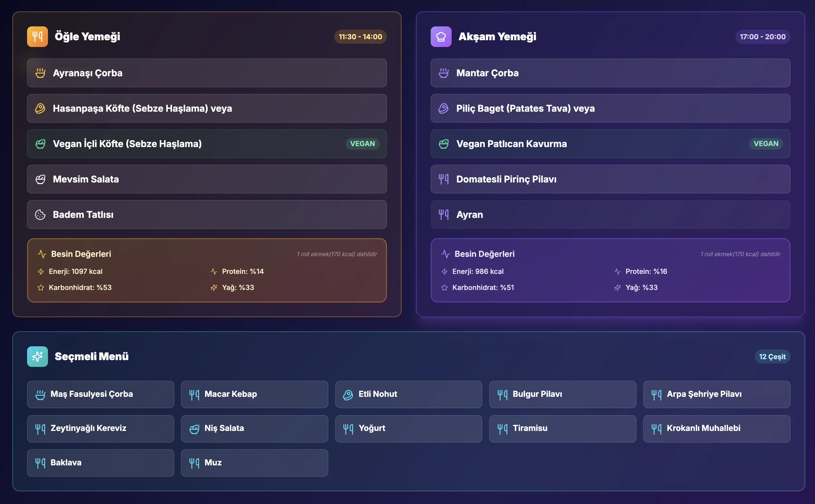This screenshot has height=504, width=815.
Task: Click the teal sparkle Seçmeli Menü icon
Action: point(37,356)
